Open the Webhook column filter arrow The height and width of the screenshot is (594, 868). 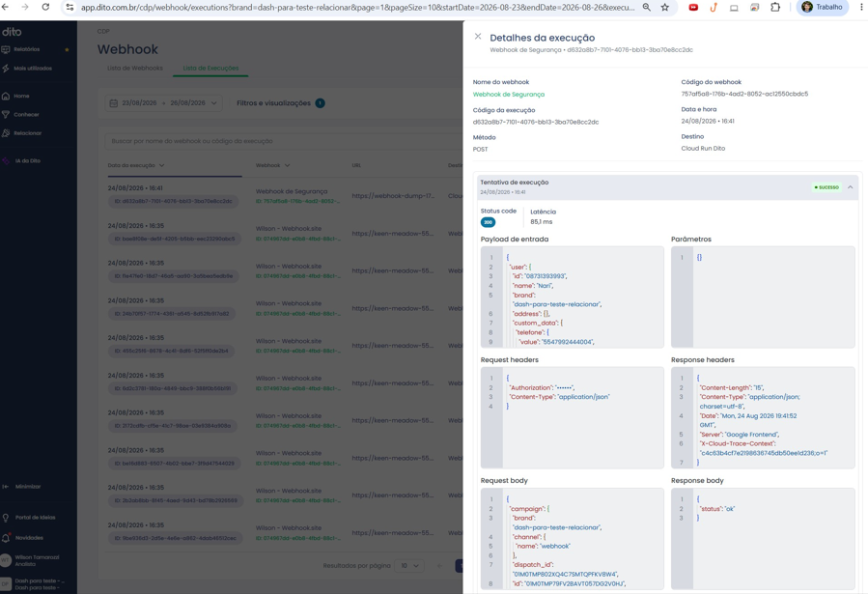(288, 165)
